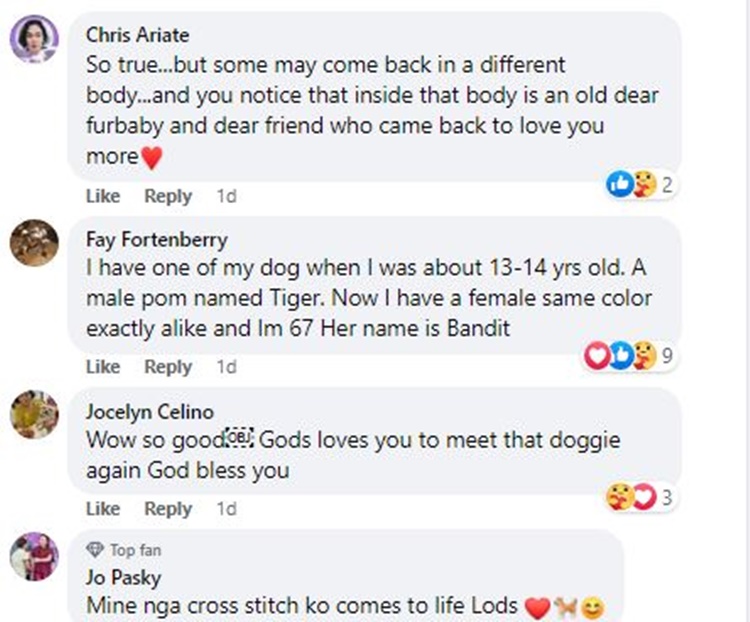The image size is (750, 622).
Task: Click the Top fan diamond badge
Action: (95, 550)
